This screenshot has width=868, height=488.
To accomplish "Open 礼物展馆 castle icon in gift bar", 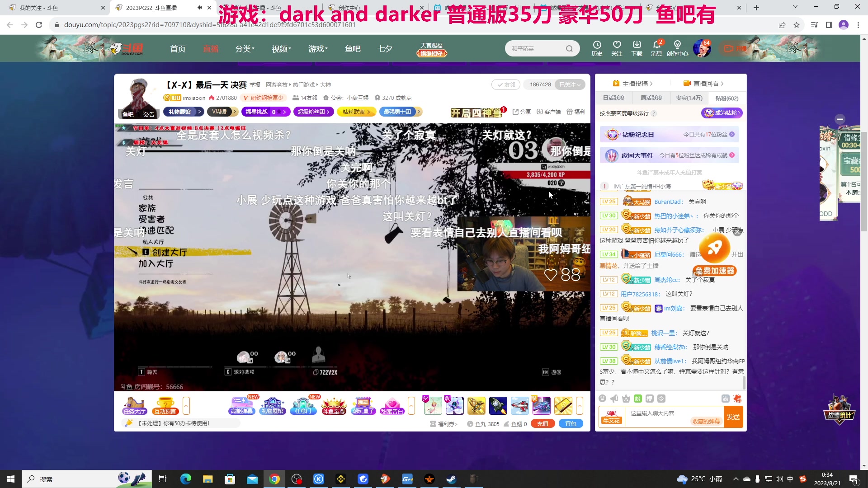I will click(272, 405).
